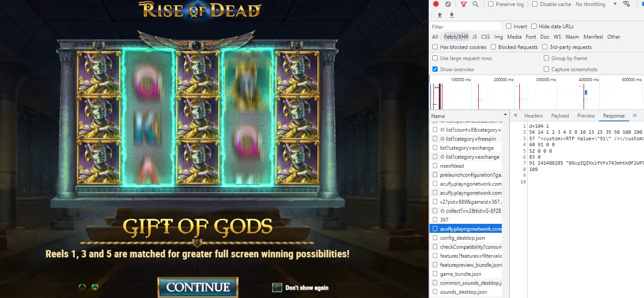The height and width of the screenshot is (298, 644).
Task: Select request riseofdead
Action: pyautogui.click(x=466, y=166)
